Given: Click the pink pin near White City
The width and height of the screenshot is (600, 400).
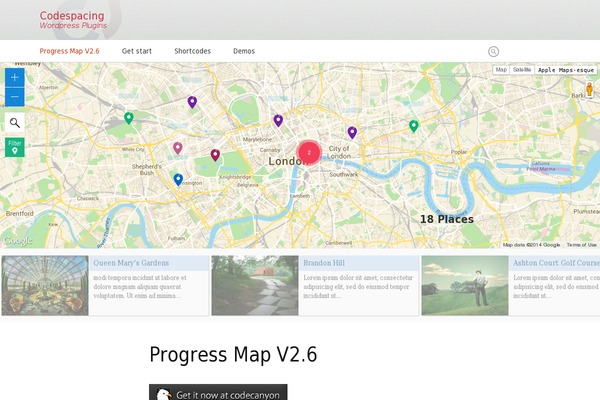Looking at the screenshot, I should tap(178, 148).
